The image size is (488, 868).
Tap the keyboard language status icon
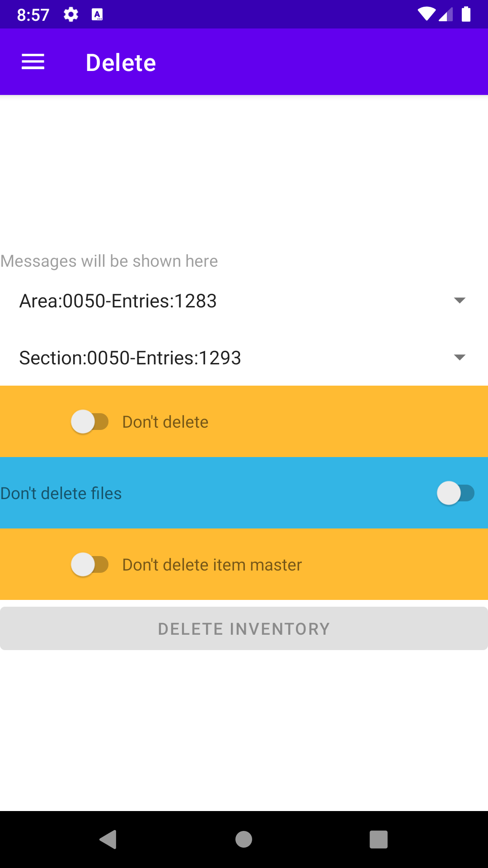coord(97,15)
